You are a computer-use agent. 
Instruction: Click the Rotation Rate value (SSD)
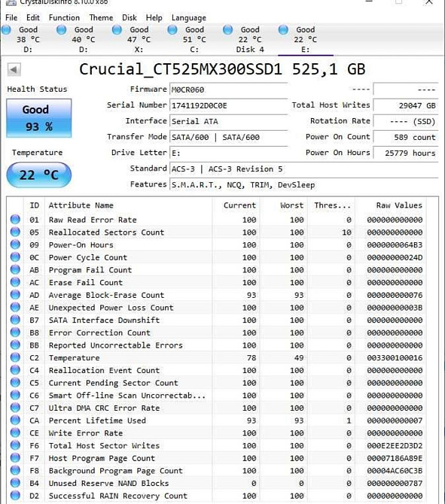point(405,121)
